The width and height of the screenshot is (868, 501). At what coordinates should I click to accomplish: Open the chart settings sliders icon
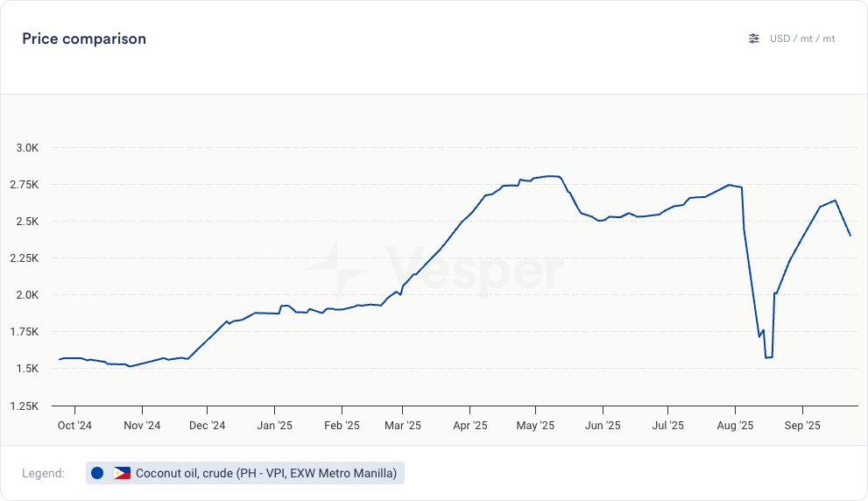[754, 39]
